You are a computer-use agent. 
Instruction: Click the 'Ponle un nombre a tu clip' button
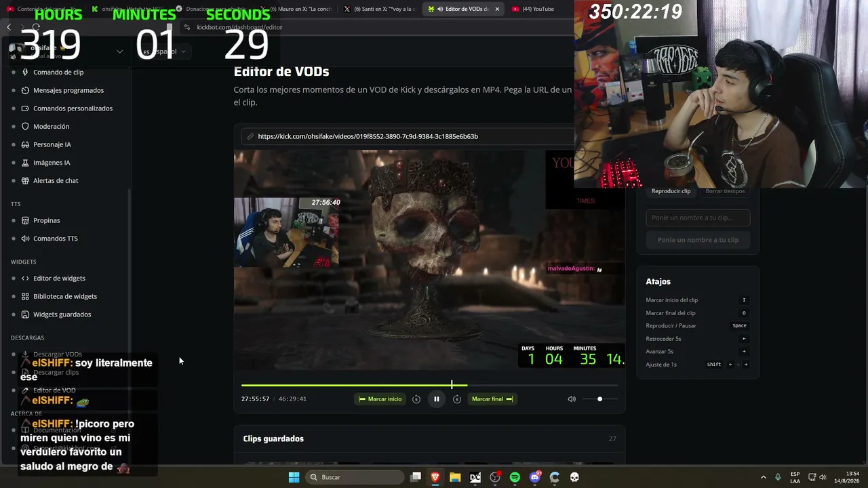coord(698,240)
